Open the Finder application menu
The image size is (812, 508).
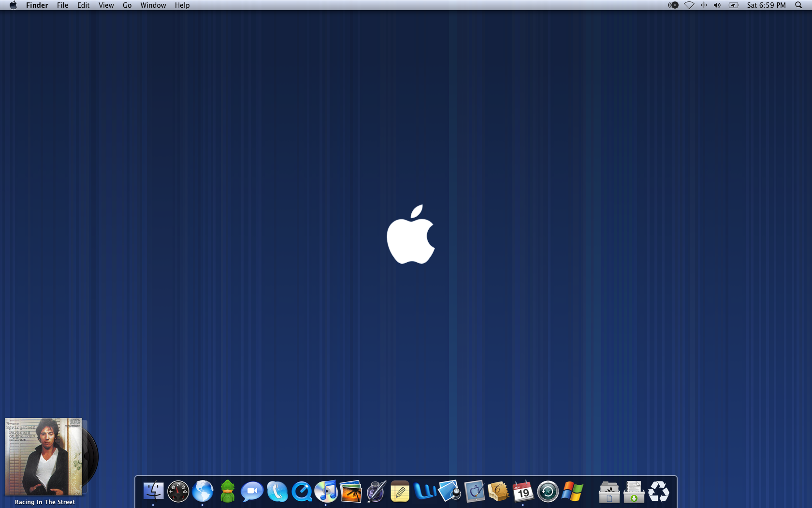(37, 5)
